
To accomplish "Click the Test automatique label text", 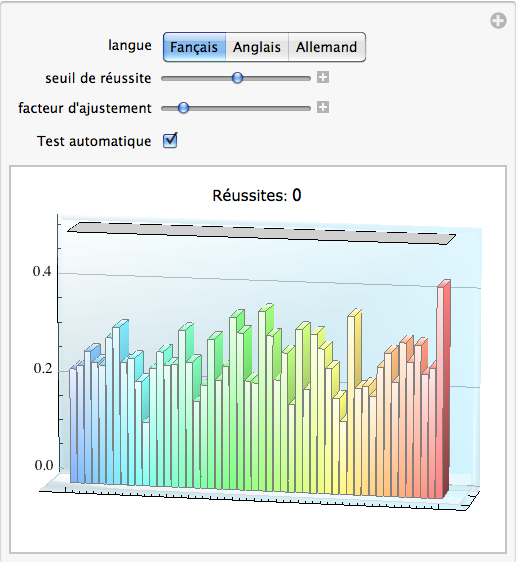I will coord(94,141).
